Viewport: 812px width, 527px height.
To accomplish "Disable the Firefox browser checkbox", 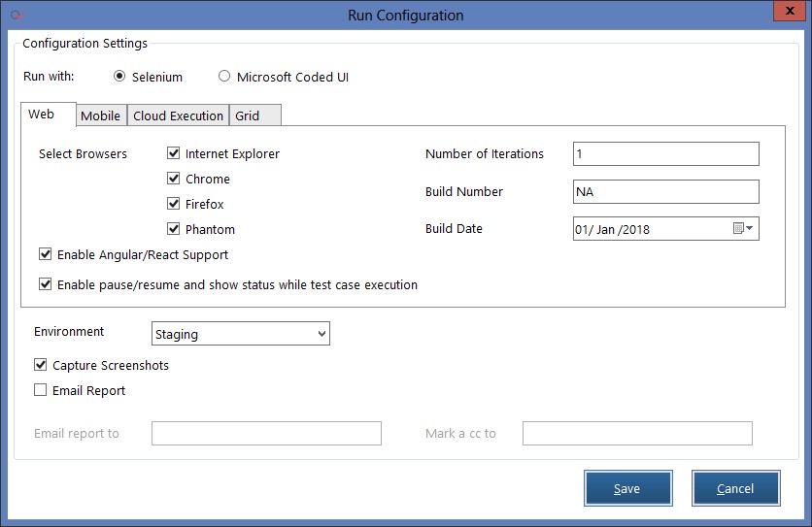I will click(174, 204).
